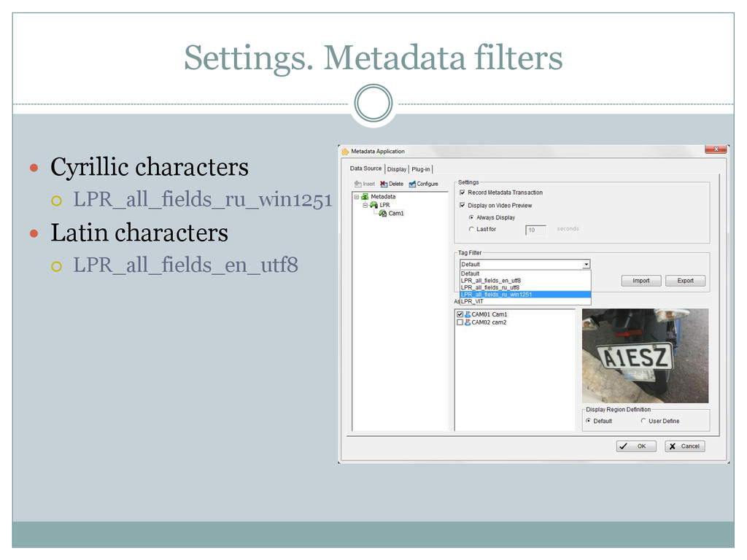Image resolution: width=747 pixels, height=560 pixels.
Task: Switch to the Data Source tab
Action: pos(365,168)
